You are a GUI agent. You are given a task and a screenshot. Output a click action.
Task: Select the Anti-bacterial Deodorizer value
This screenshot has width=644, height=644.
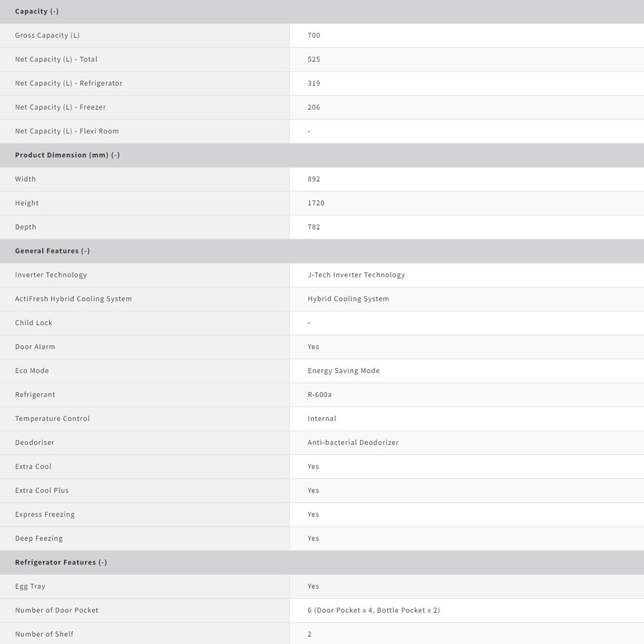tap(353, 442)
